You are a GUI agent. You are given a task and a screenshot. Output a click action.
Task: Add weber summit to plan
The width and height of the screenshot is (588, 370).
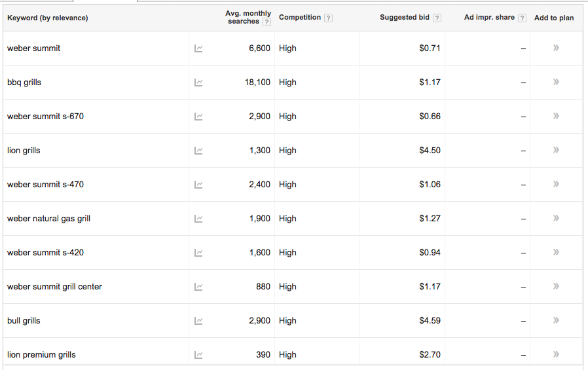556,48
